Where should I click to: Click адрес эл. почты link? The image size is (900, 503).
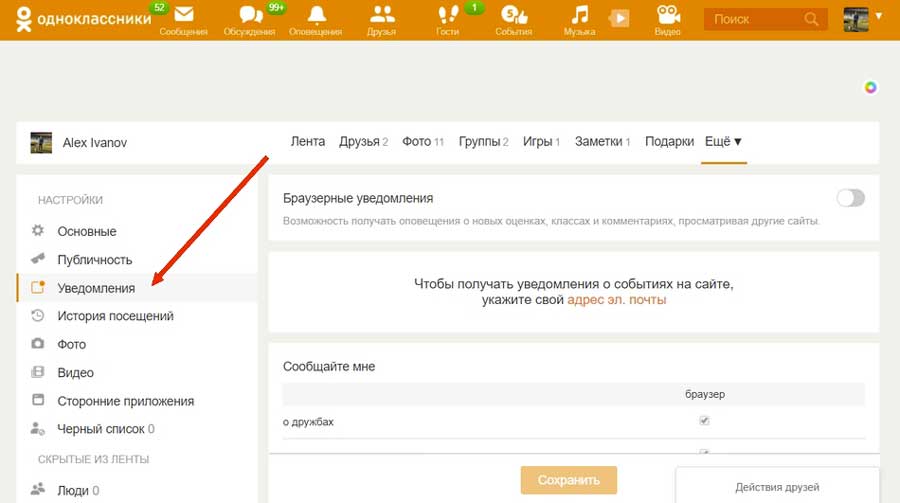(616, 300)
